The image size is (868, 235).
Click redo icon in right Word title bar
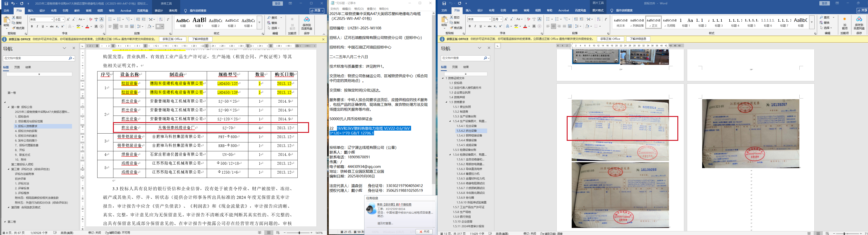[460, 3]
